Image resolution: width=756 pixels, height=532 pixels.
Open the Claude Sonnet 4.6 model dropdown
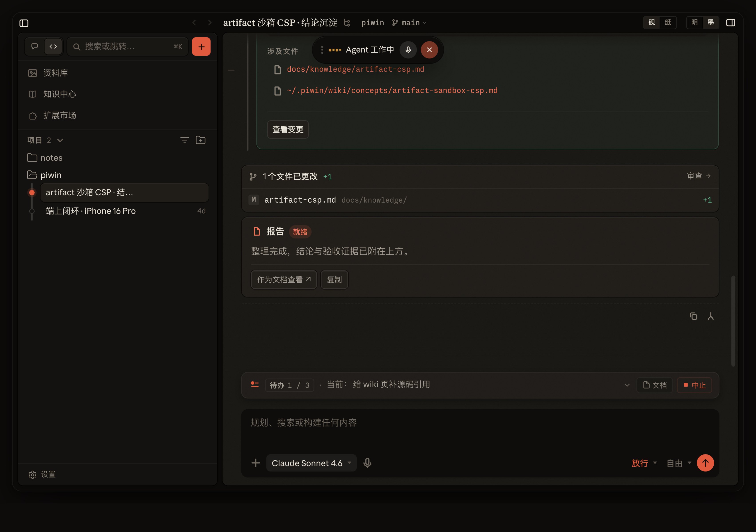point(311,463)
